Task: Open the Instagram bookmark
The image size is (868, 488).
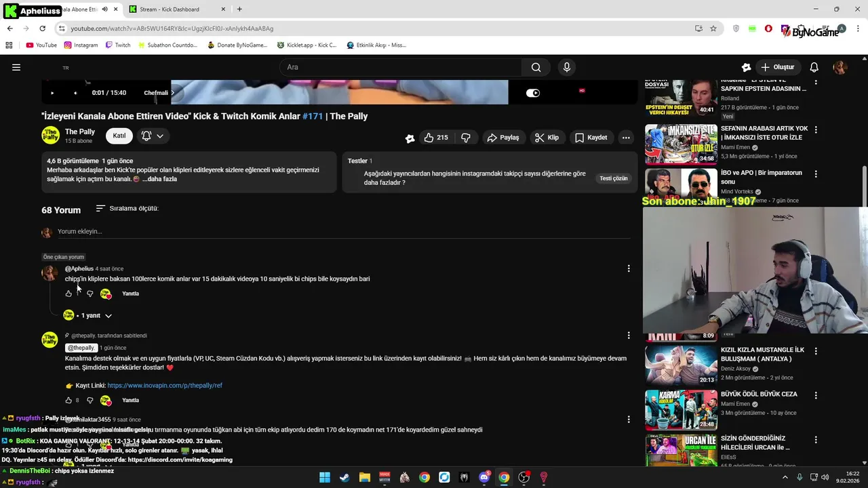Action: point(81,45)
